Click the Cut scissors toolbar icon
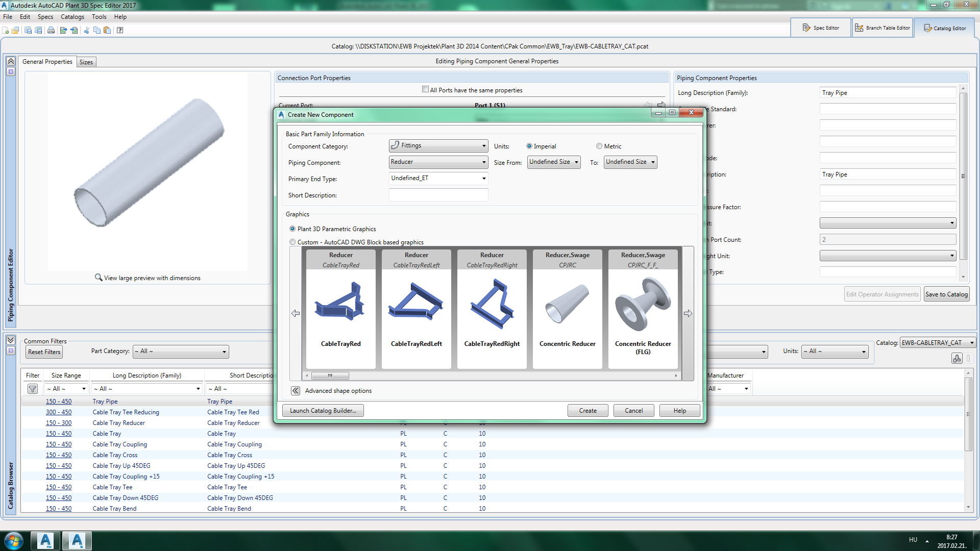This screenshot has height=551, width=980. click(86, 30)
